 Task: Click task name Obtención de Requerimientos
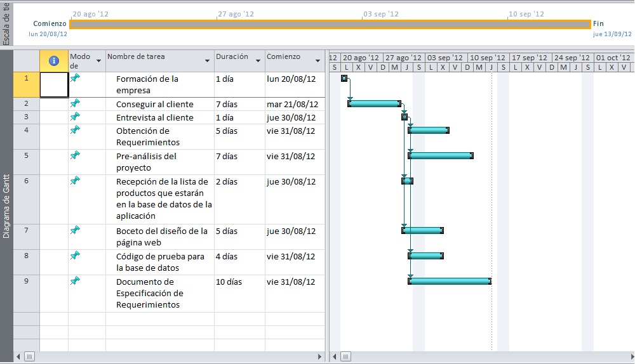tap(148, 137)
